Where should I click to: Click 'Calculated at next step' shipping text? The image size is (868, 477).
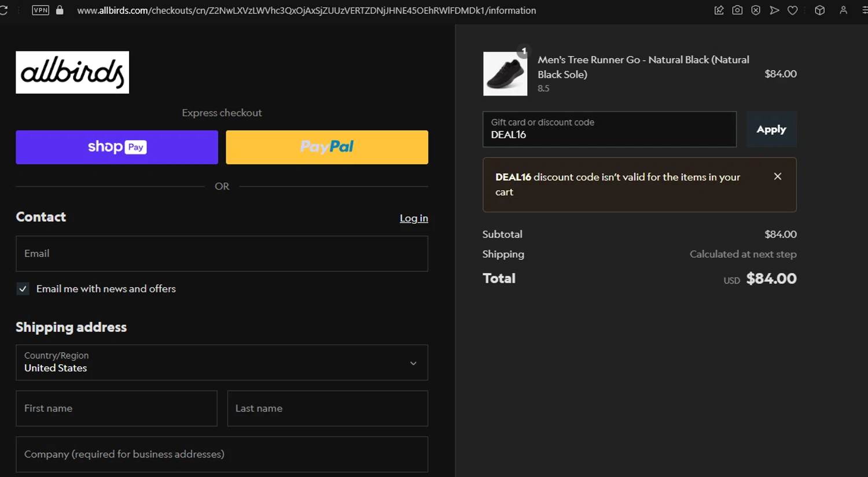[743, 254]
